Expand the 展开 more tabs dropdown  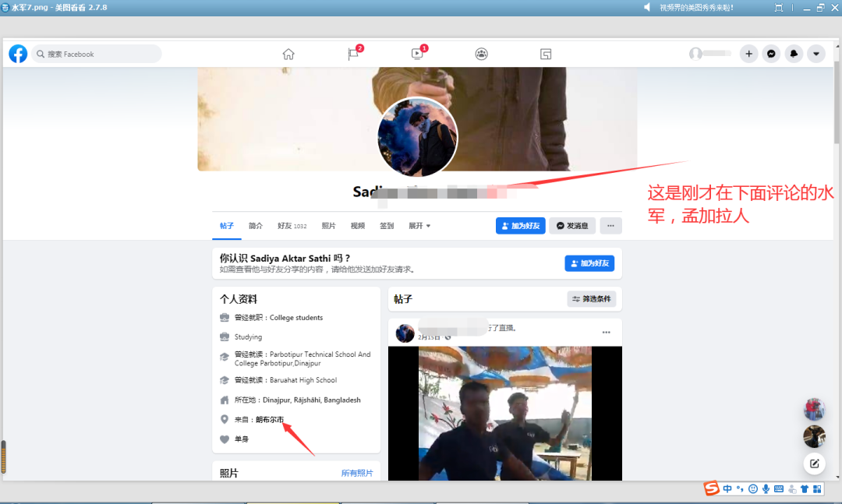(419, 226)
